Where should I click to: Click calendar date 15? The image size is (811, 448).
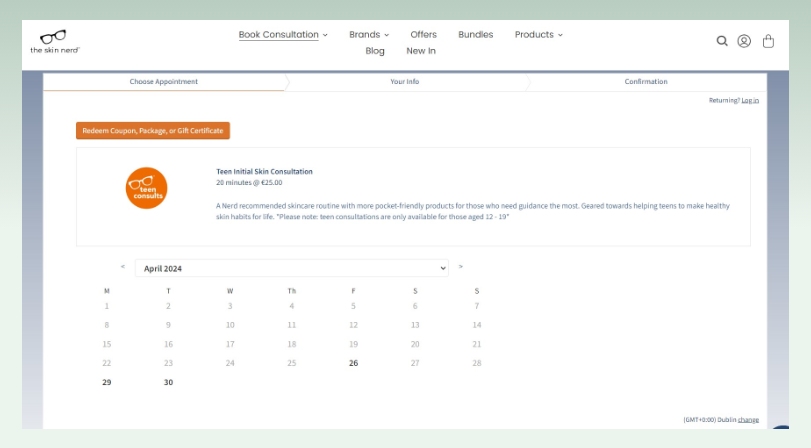107,344
